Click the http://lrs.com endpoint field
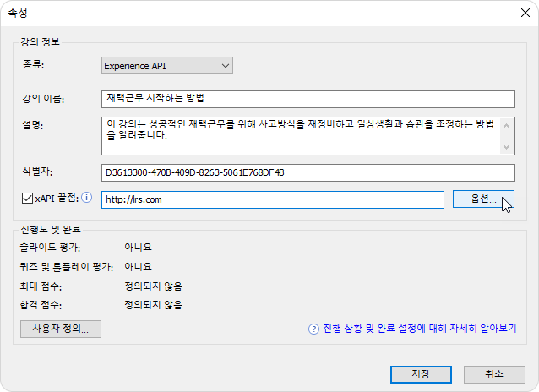The width and height of the screenshot is (539, 392). pos(272,199)
